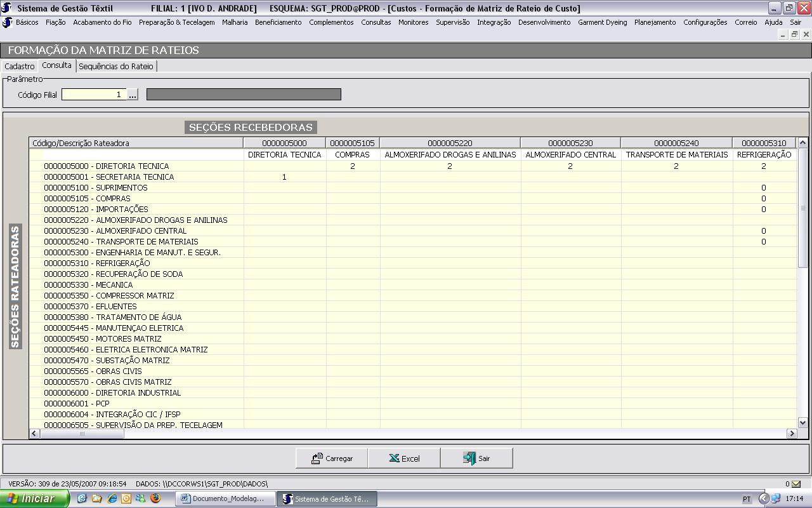The image size is (812, 508).
Task: Click the app logo icon beside Básicos menu
Action: pyautogui.click(x=8, y=22)
